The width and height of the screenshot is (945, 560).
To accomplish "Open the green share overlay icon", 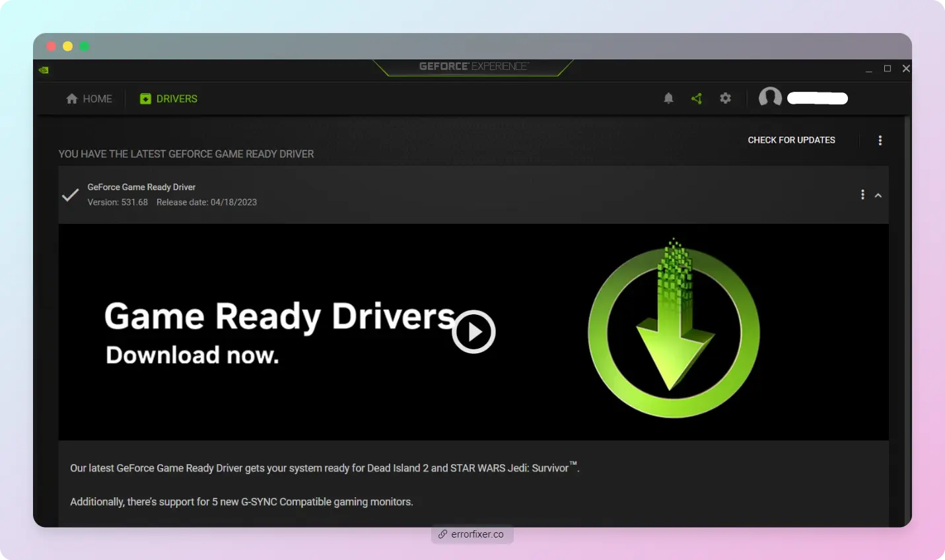I will 697,98.
